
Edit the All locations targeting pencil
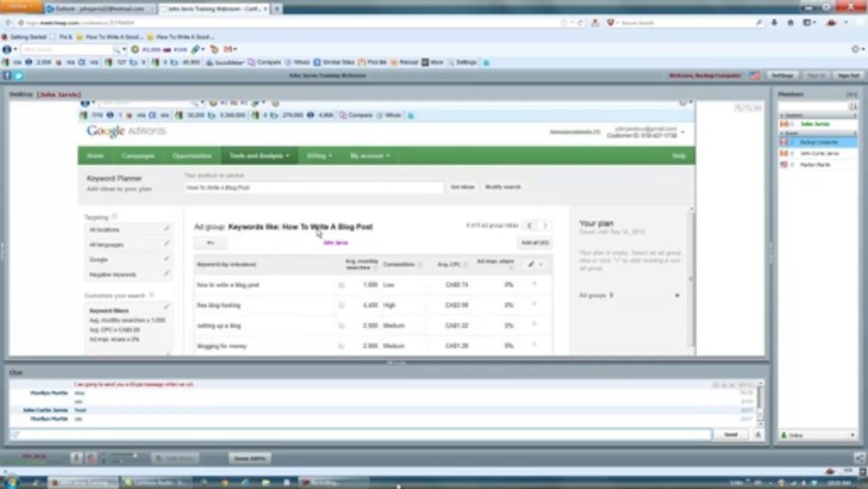coord(166,230)
